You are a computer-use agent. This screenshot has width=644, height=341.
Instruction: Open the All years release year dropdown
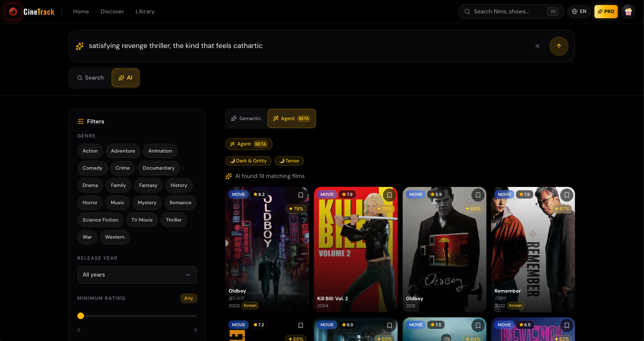(137, 275)
